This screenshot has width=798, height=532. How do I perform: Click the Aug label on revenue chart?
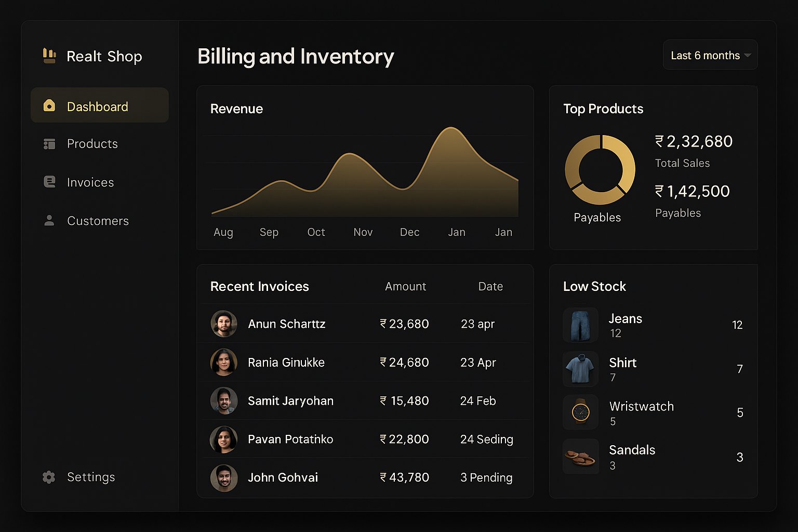click(223, 232)
